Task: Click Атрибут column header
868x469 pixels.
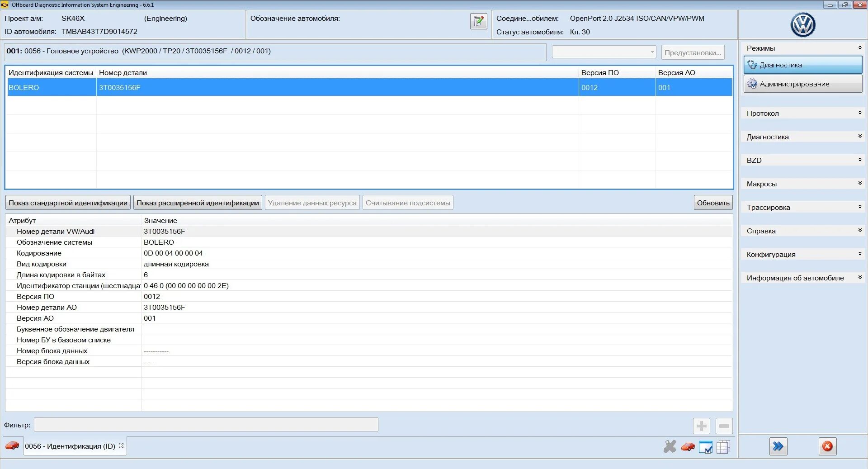Action: (x=73, y=220)
